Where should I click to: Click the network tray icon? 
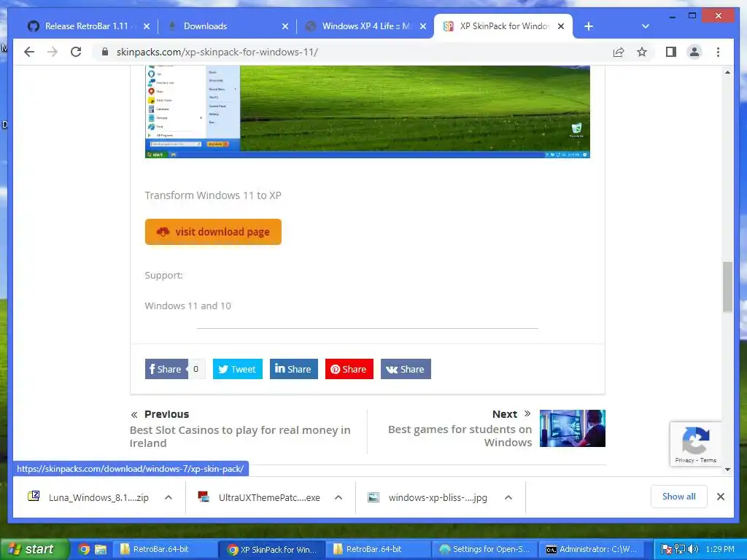point(680,549)
